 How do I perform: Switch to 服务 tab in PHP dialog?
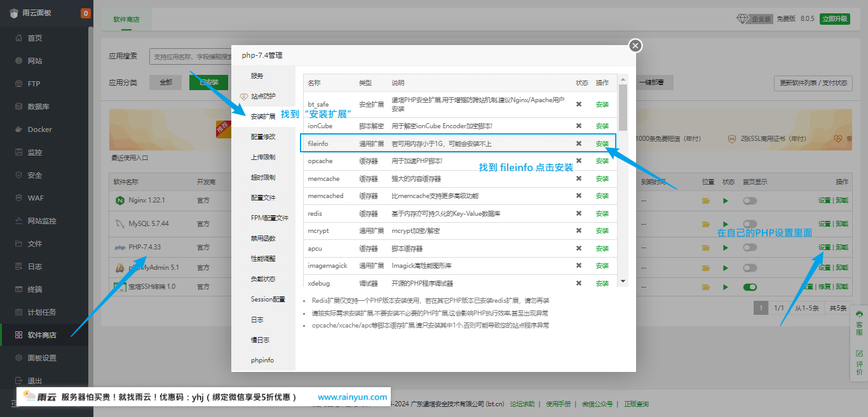[x=264, y=76]
